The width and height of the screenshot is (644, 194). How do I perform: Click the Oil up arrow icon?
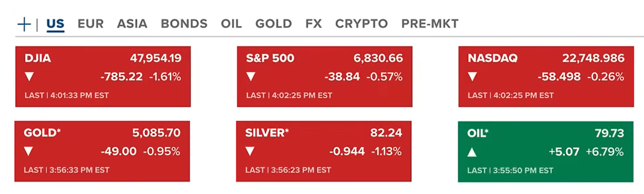click(x=472, y=151)
